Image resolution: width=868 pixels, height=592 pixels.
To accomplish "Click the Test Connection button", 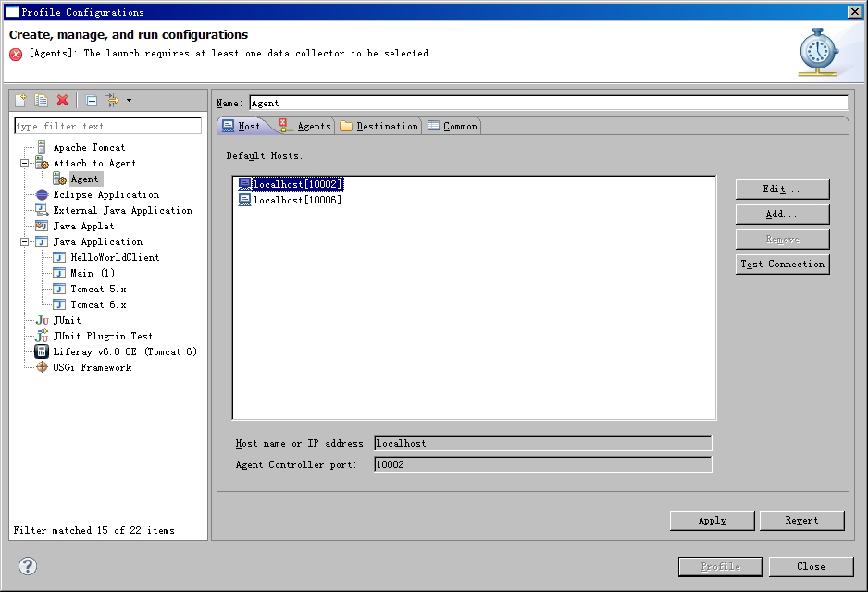I will [x=782, y=264].
